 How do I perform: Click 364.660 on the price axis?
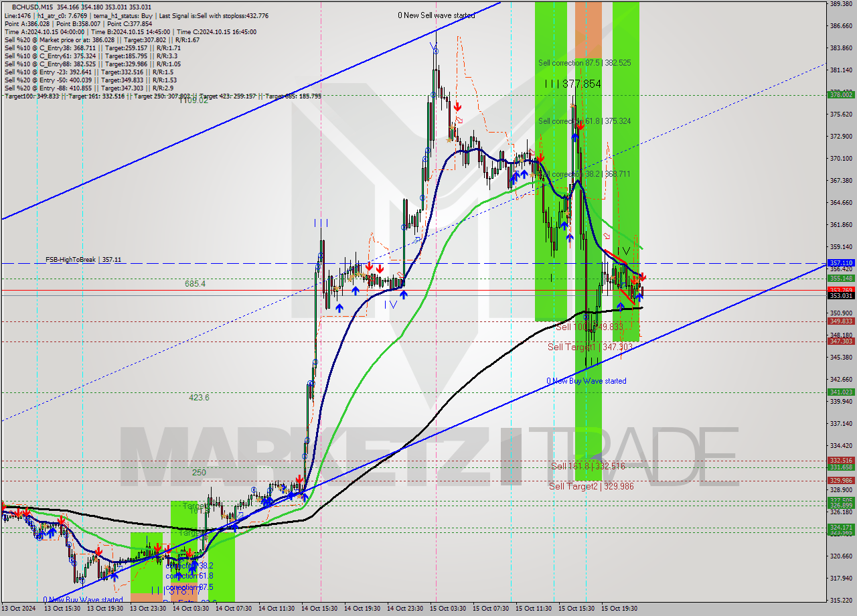pos(841,203)
